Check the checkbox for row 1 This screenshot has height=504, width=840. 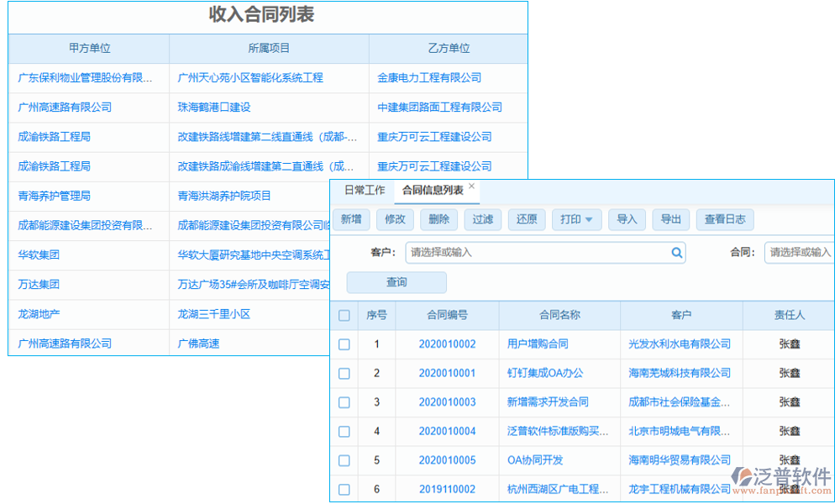(x=344, y=344)
